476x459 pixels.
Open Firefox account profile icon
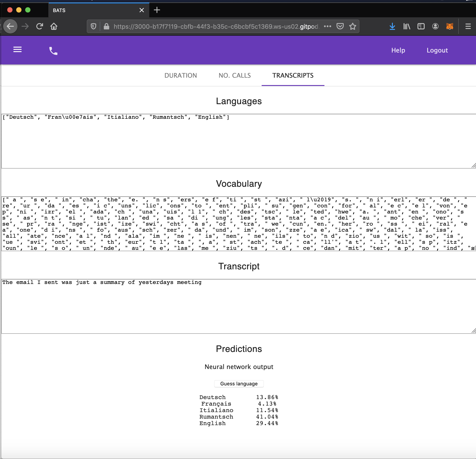point(435,26)
